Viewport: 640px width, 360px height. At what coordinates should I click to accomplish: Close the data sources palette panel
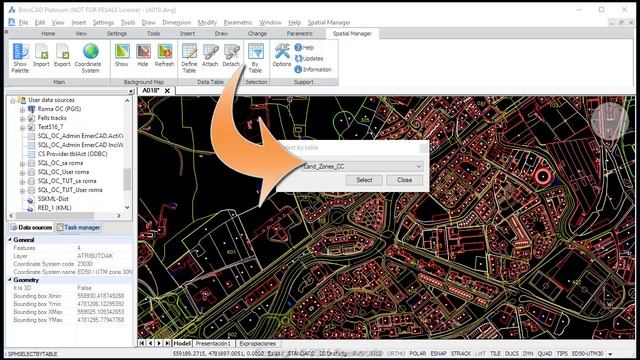coord(131,91)
